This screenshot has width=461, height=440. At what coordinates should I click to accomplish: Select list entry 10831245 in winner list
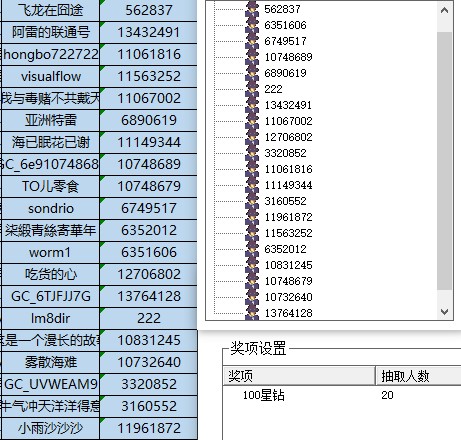(288, 265)
